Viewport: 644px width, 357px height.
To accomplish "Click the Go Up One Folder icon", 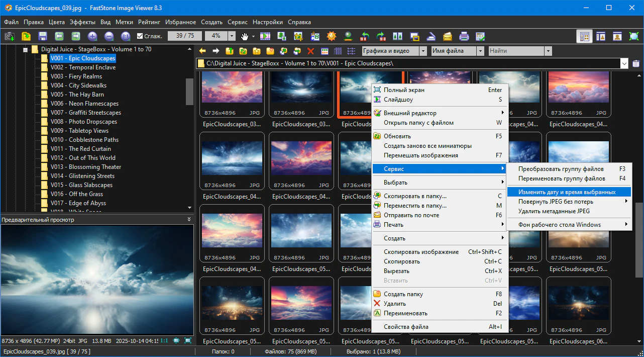I will 230,51.
